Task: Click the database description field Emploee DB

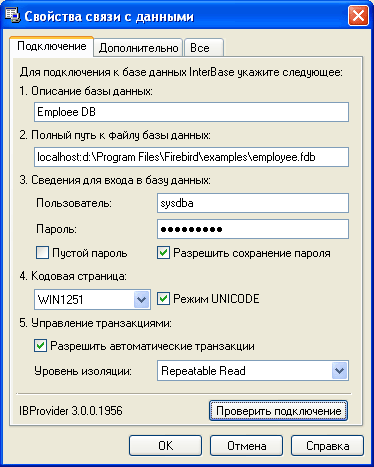Action: coord(191,112)
